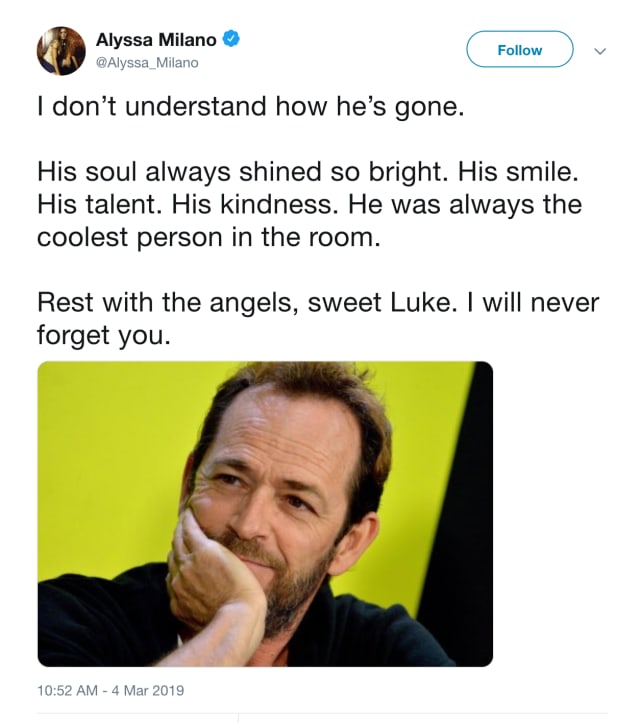Screen dimensions: 641x723
Task: Click the "forget you." closing line
Action: pos(104,335)
